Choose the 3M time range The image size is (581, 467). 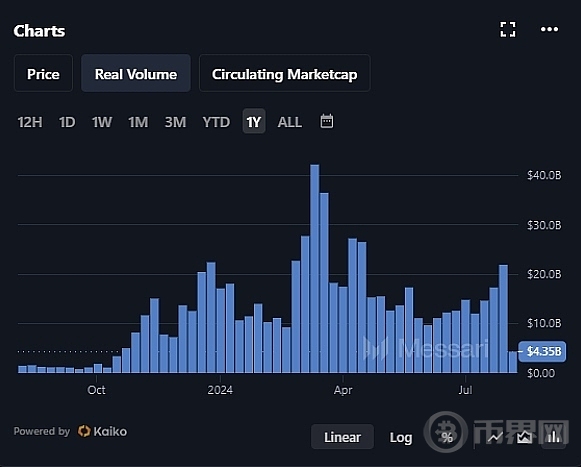coord(175,122)
